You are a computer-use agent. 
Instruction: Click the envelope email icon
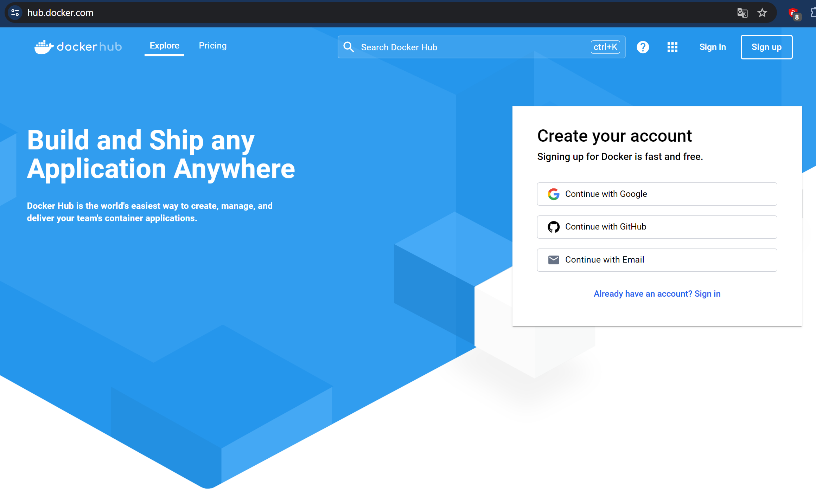553,260
